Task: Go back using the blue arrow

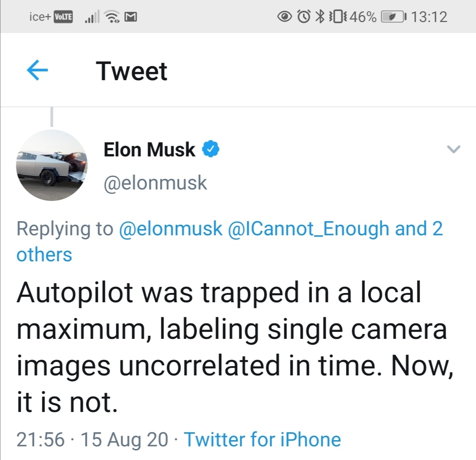Action: point(37,70)
